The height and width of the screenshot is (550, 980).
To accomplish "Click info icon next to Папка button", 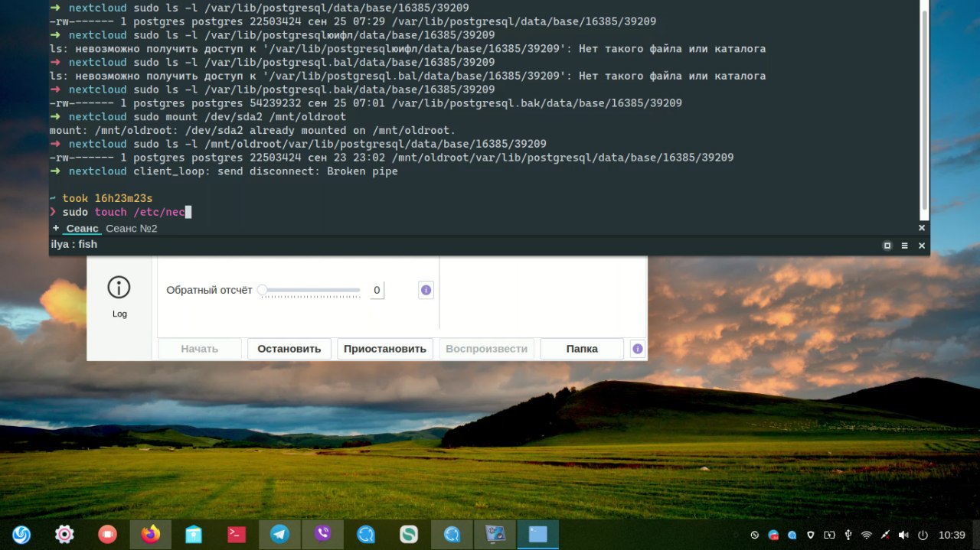I will pyautogui.click(x=638, y=349).
